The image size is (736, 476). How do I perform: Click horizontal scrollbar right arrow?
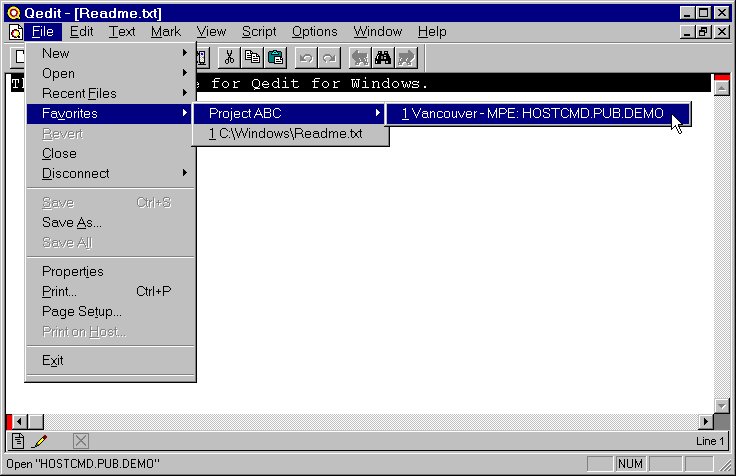click(x=705, y=422)
